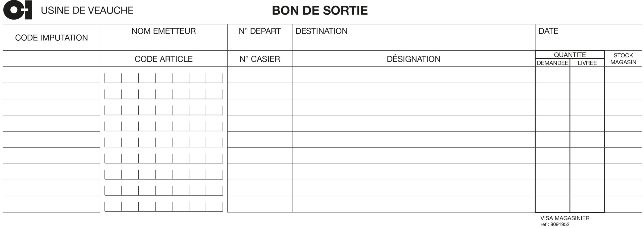Image resolution: width=644 pixels, height=228 pixels.
Task: Select the NOM EMETTEUR field
Action: click(164, 37)
